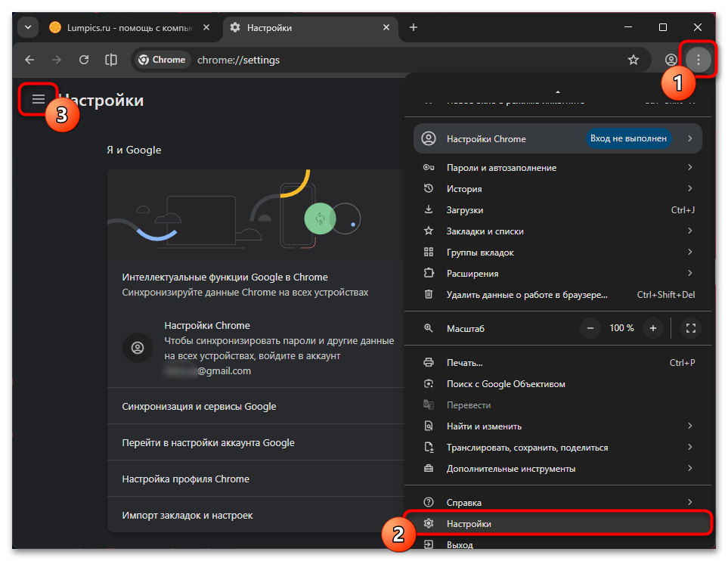Viewport: 728px width, 561px height.
Task: Open Расширения menu item
Action: (x=557, y=274)
